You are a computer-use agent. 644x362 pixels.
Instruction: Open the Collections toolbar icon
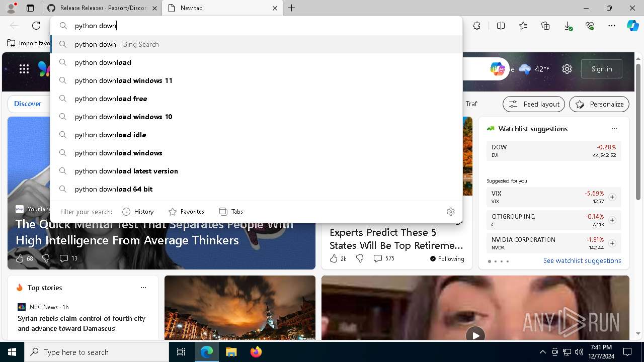(545, 26)
